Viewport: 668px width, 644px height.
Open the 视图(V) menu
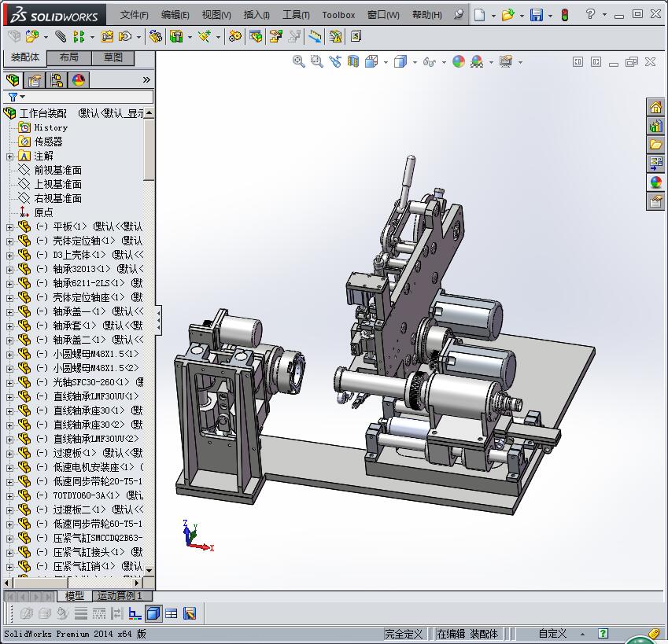tap(216, 15)
